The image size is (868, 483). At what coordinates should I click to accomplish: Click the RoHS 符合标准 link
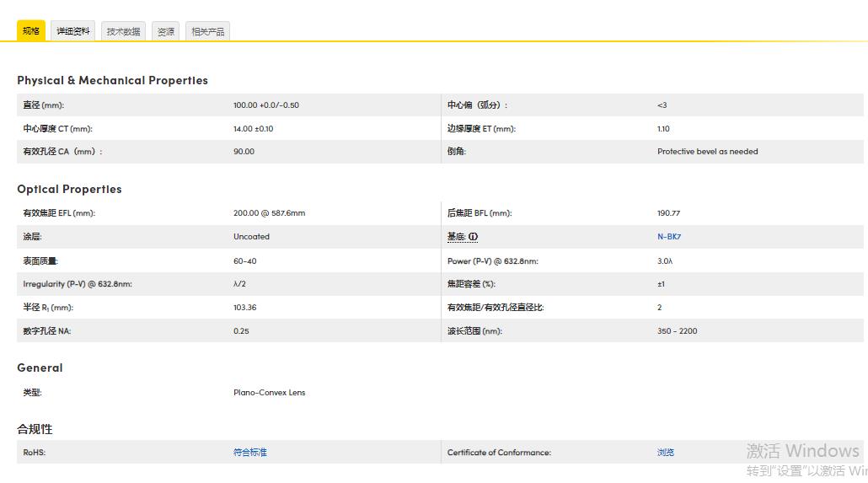249,453
